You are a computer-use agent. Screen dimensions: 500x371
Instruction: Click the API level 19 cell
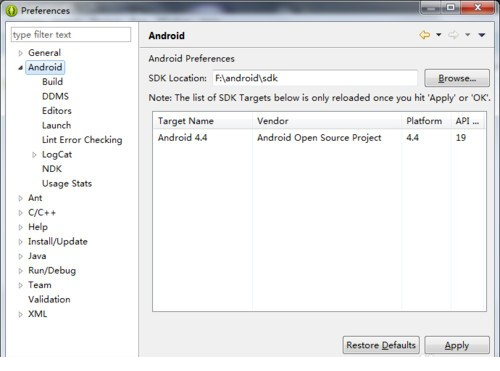click(x=461, y=138)
